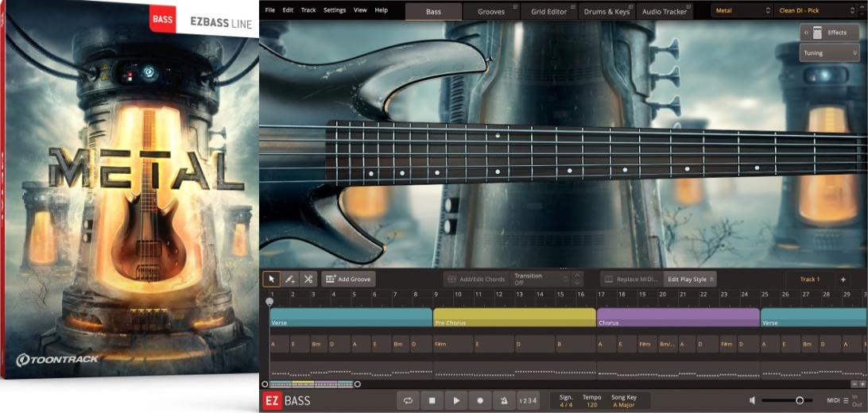
Task: Select the pencil draw tool
Action: tap(290, 280)
